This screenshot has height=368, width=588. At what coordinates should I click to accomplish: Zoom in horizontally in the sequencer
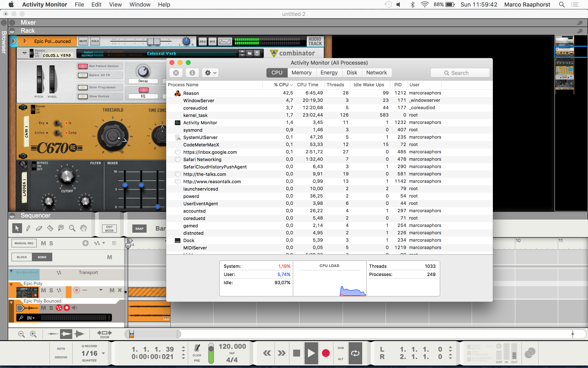(x=33, y=334)
